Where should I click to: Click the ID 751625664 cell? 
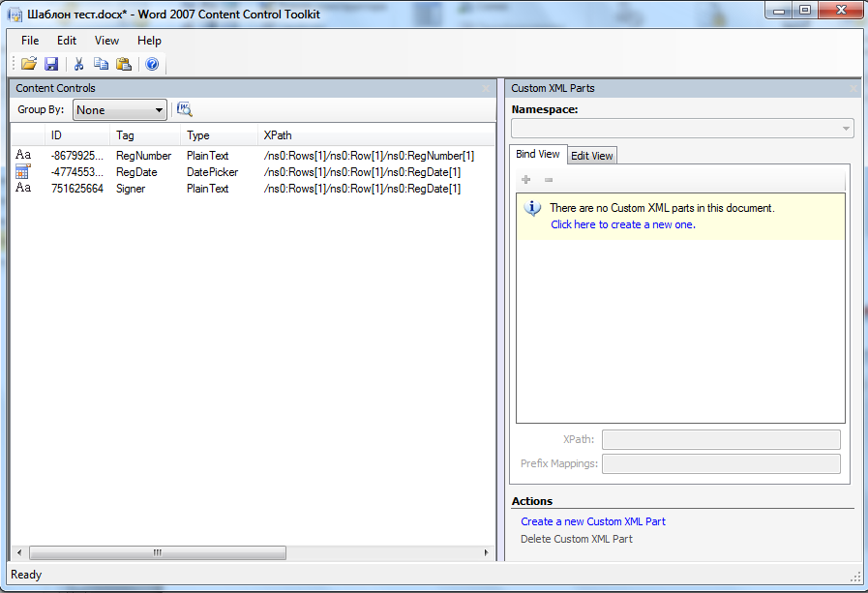click(77, 189)
